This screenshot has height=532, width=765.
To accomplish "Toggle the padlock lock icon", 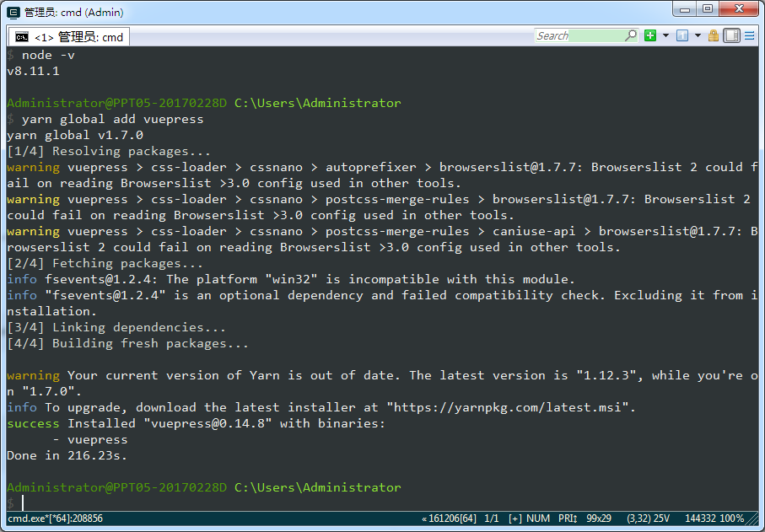I will tap(714, 35).
